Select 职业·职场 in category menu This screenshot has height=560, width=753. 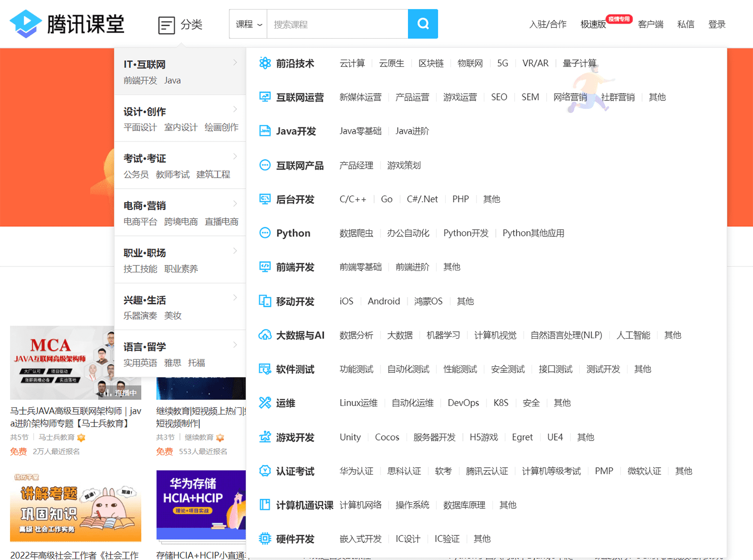[x=145, y=253]
